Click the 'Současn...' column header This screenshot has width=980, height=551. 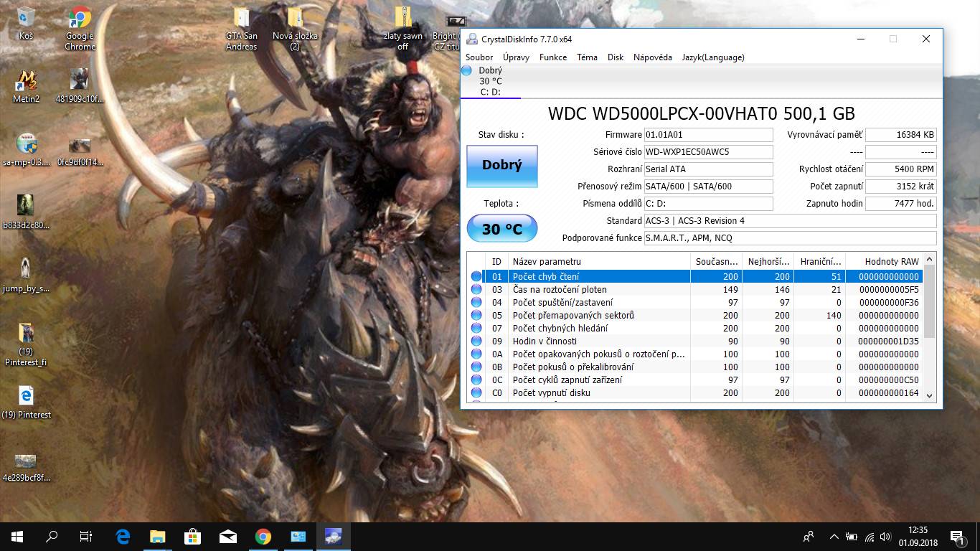pyautogui.click(x=716, y=261)
